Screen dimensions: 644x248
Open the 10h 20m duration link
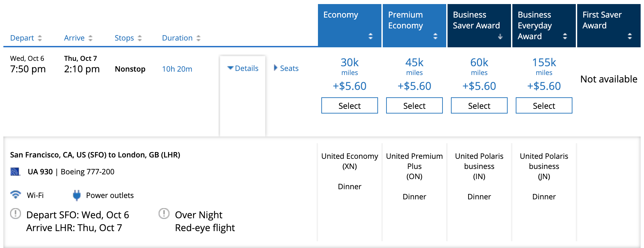click(177, 69)
